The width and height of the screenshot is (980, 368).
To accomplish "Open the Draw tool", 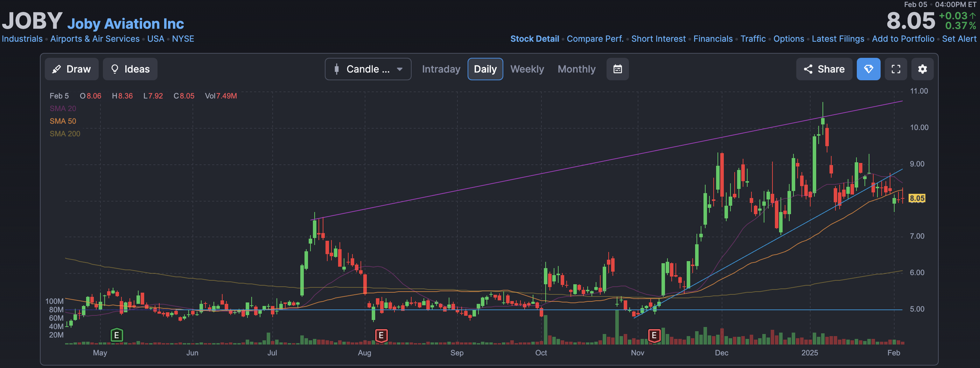I will [71, 69].
